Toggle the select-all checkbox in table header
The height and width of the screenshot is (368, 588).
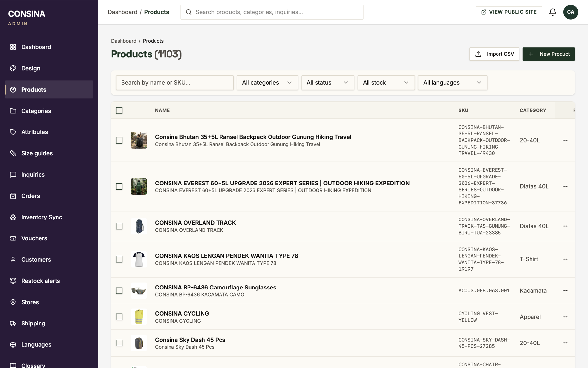point(119,111)
